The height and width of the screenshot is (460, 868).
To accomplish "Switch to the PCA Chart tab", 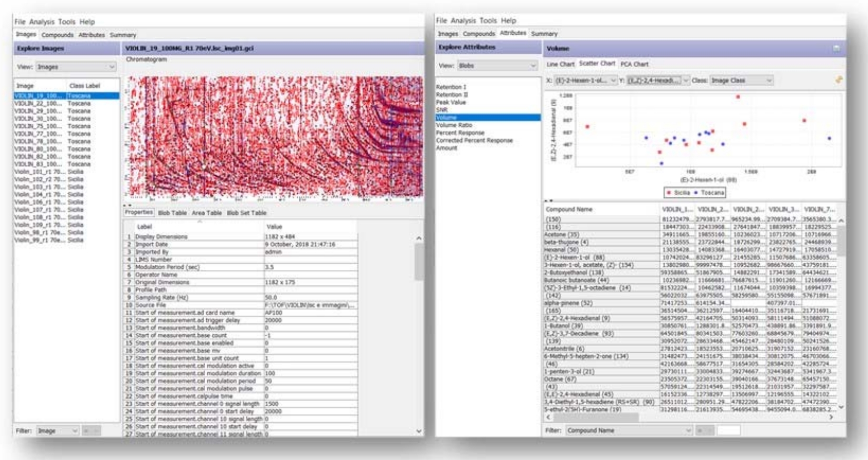I will tap(634, 64).
